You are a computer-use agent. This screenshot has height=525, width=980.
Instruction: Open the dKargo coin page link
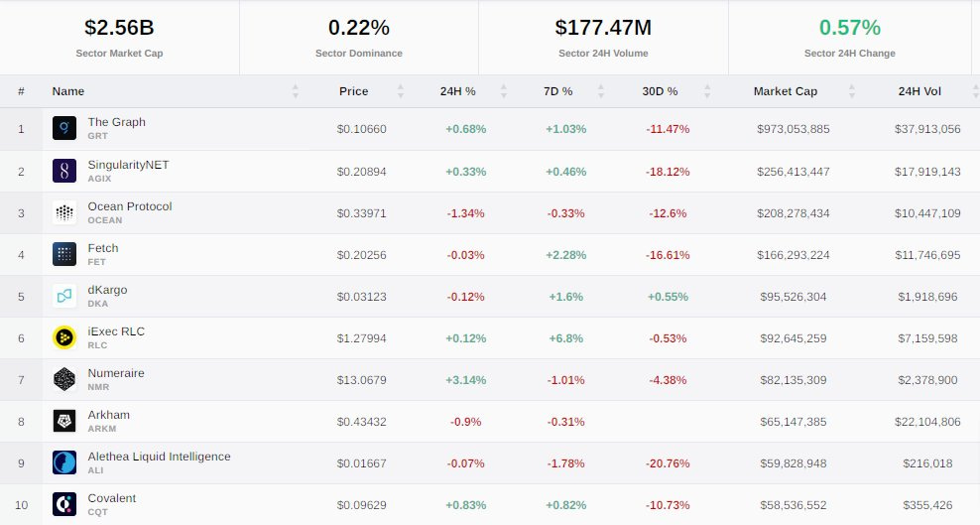107,290
